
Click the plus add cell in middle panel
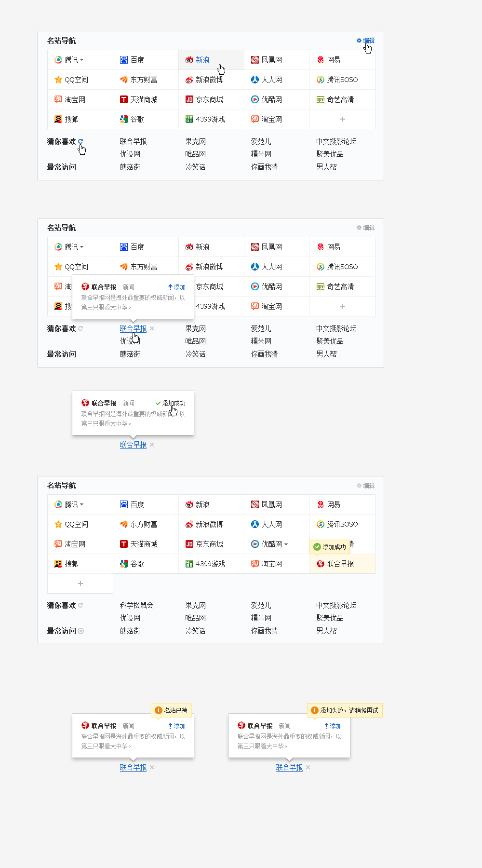(x=343, y=306)
